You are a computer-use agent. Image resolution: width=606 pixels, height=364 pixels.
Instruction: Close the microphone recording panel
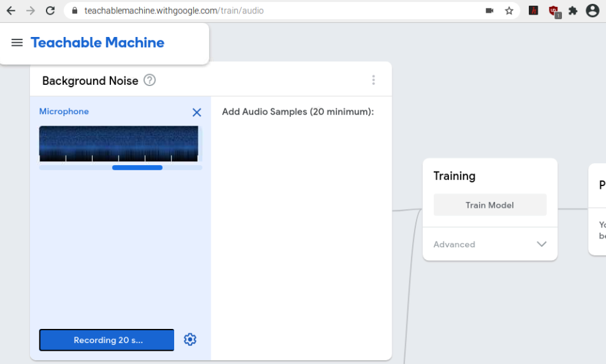196,112
